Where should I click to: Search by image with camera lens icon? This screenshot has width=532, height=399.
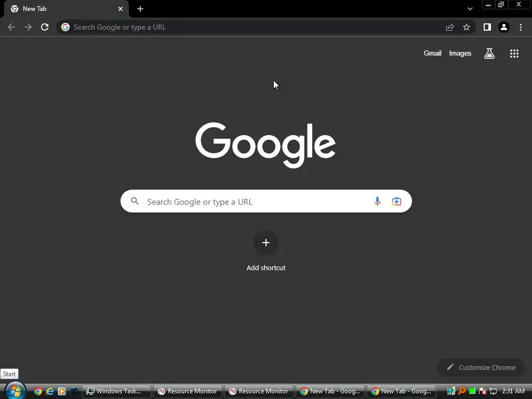(396, 201)
